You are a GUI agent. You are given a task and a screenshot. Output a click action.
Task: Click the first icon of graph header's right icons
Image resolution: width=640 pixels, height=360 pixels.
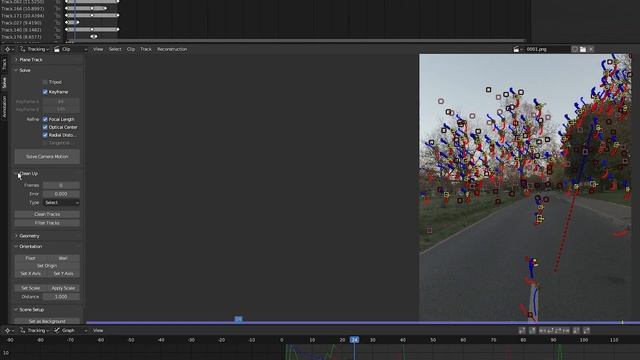click(x=522, y=331)
